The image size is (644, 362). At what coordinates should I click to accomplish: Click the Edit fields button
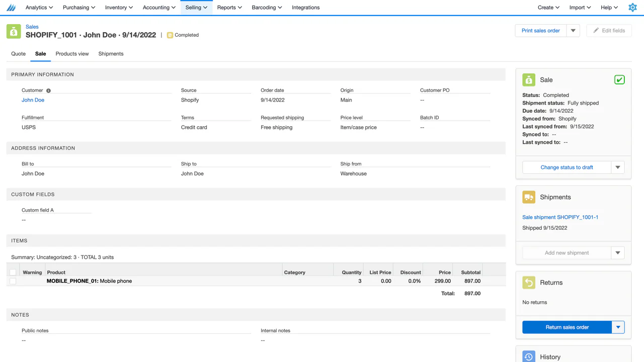click(x=609, y=31)
